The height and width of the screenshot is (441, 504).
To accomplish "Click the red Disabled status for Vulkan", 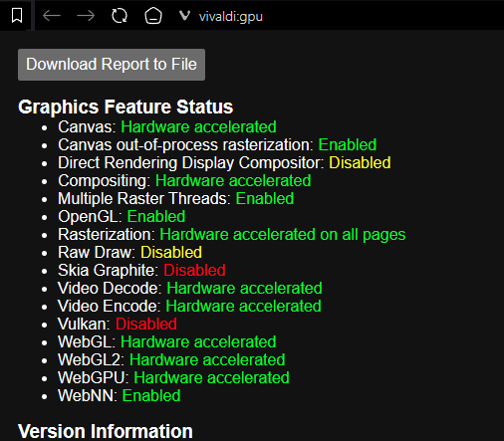I will pyautogui.click(x=146, y=325).
